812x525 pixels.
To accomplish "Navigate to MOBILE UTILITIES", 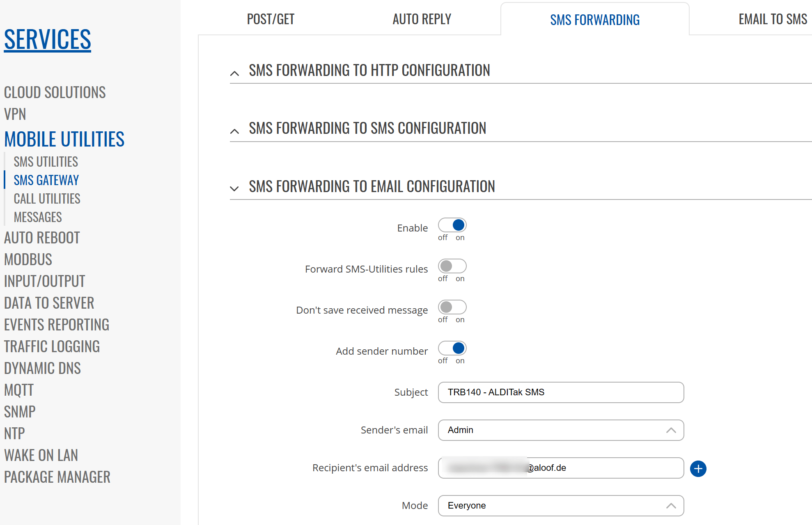I will click(x=64, y=139).
